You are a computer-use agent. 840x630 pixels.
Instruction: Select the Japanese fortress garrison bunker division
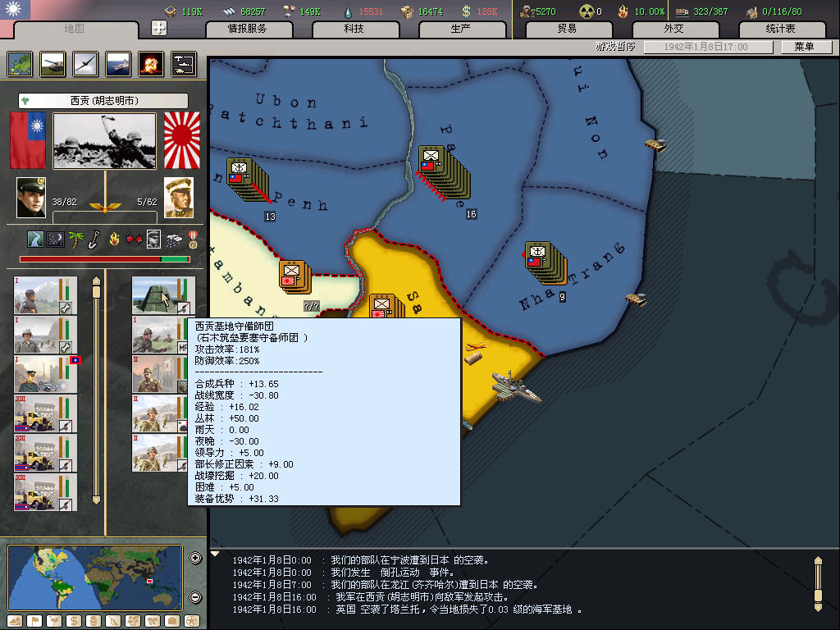click(163, 295)
